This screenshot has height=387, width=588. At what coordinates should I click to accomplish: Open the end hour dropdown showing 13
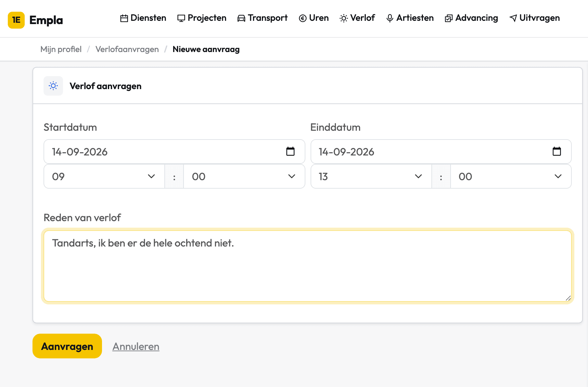tap(371, 176)
